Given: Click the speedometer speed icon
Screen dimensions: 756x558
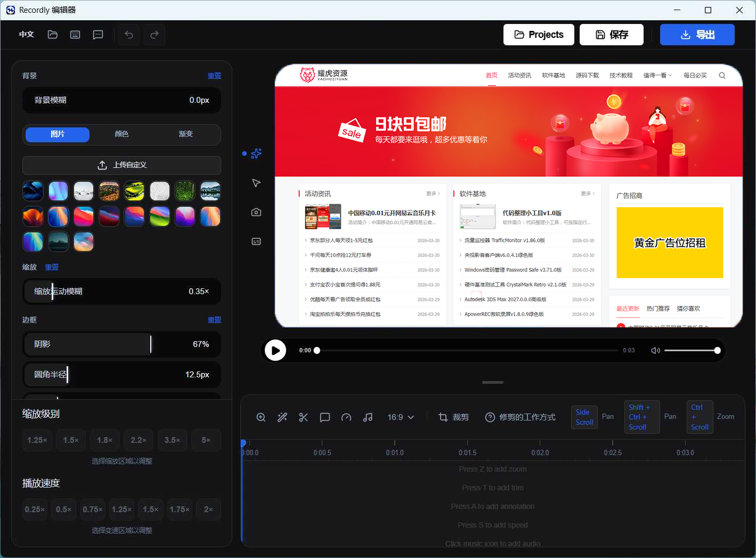Looking at the screenshot, I should 346,417.
